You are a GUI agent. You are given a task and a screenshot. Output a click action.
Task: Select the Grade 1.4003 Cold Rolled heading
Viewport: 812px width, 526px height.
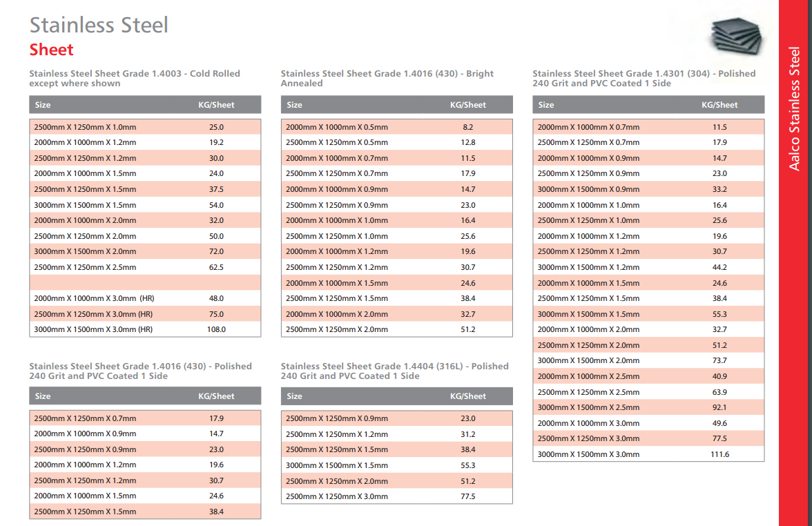coord(135,78)
